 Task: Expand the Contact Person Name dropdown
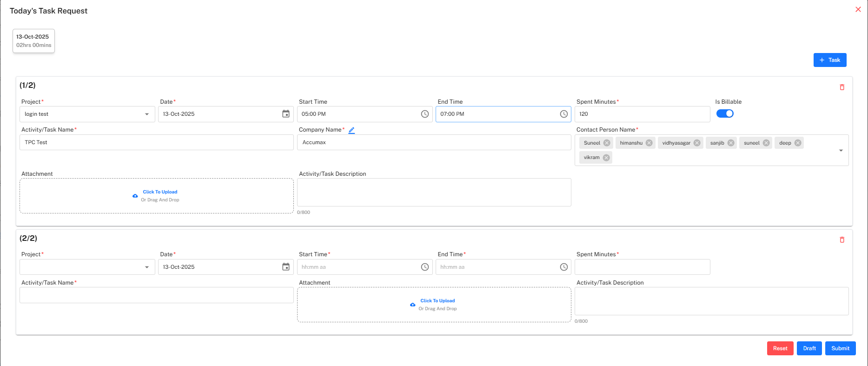click(x=841, y=150)
